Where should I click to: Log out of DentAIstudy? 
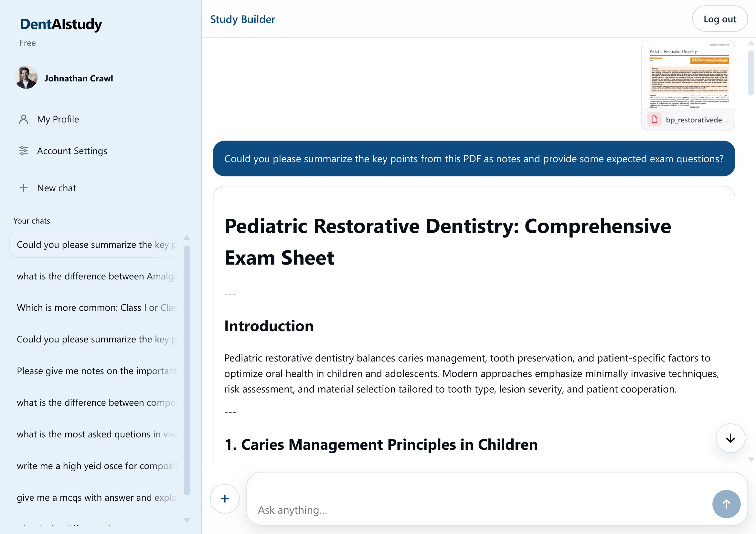click(x=720, y=19)
